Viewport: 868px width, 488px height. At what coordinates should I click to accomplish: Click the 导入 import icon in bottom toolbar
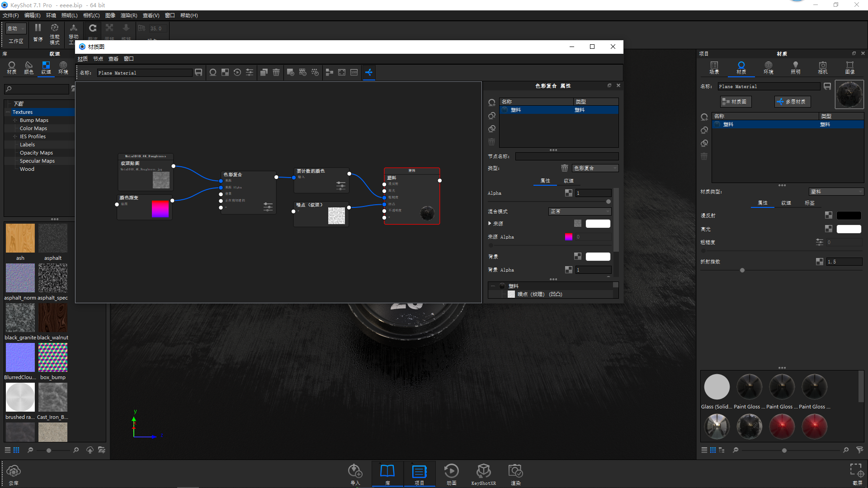point(355,471)
